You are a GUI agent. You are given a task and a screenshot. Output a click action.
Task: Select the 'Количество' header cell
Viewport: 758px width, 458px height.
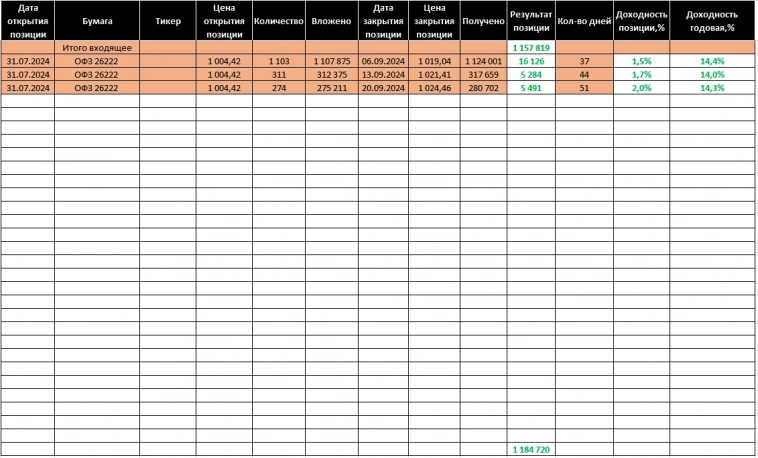[x=279, y=20]
